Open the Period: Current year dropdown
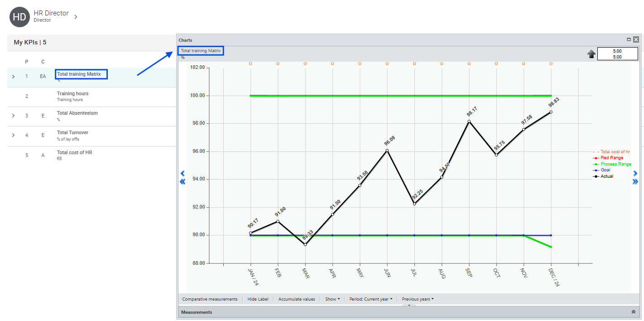The height and width of the screenshot is (321, 644). click(x=370, y=299)
